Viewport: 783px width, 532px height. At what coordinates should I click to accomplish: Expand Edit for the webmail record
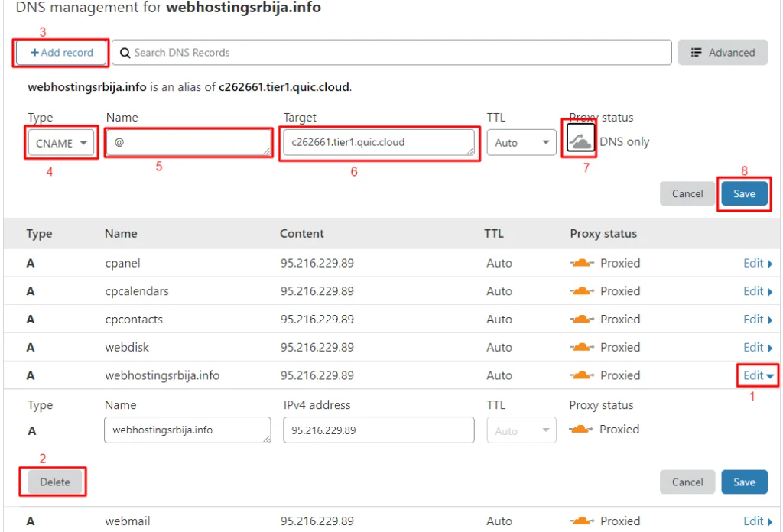(758, 521)
